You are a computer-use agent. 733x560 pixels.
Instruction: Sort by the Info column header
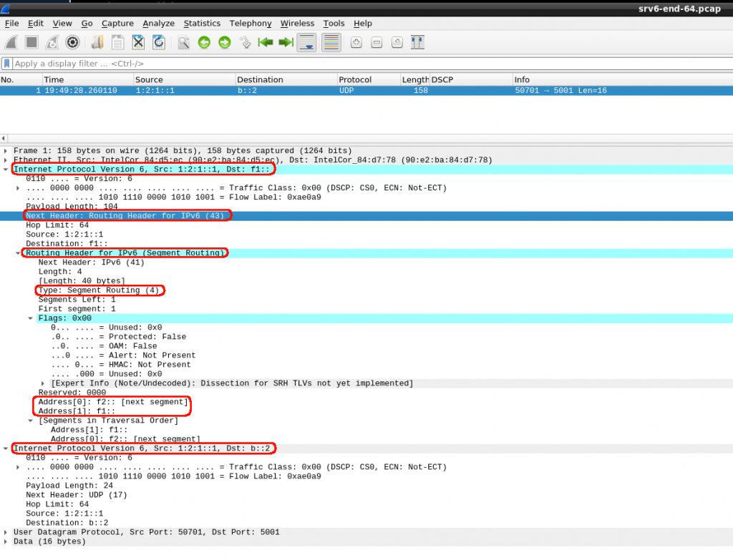[622, 79]
